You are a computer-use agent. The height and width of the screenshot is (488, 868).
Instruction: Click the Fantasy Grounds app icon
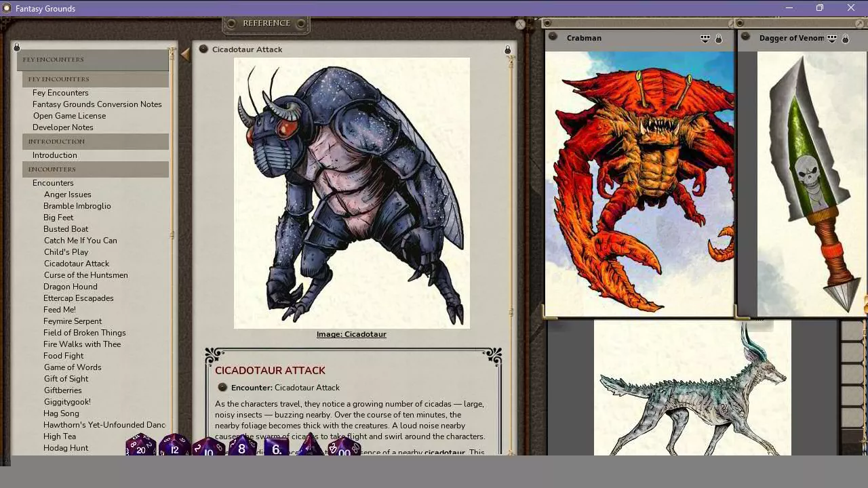coord(7,8)
